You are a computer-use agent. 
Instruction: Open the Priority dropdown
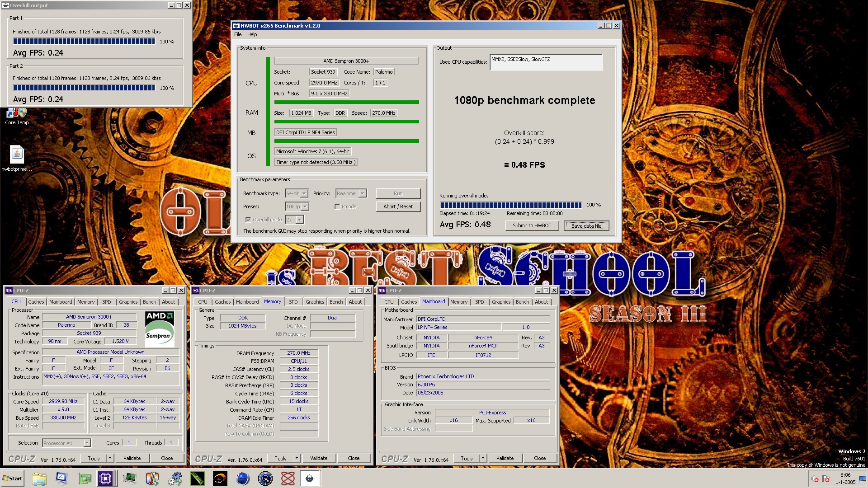click(351, 193)
